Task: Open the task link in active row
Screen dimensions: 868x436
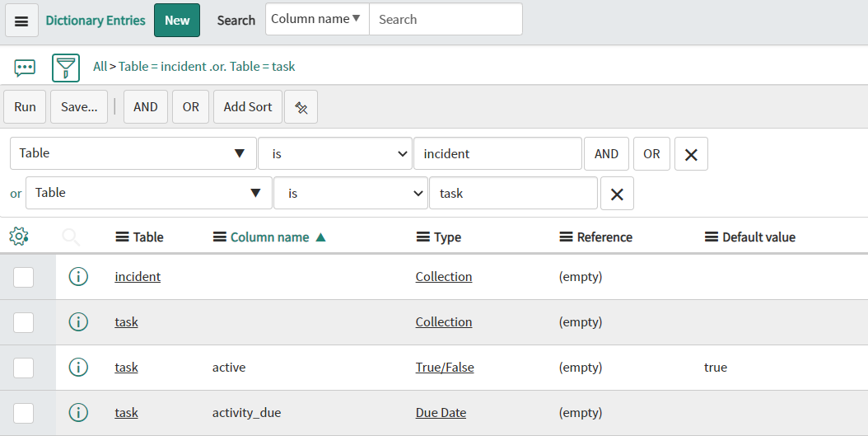Action: click(126, 368)
